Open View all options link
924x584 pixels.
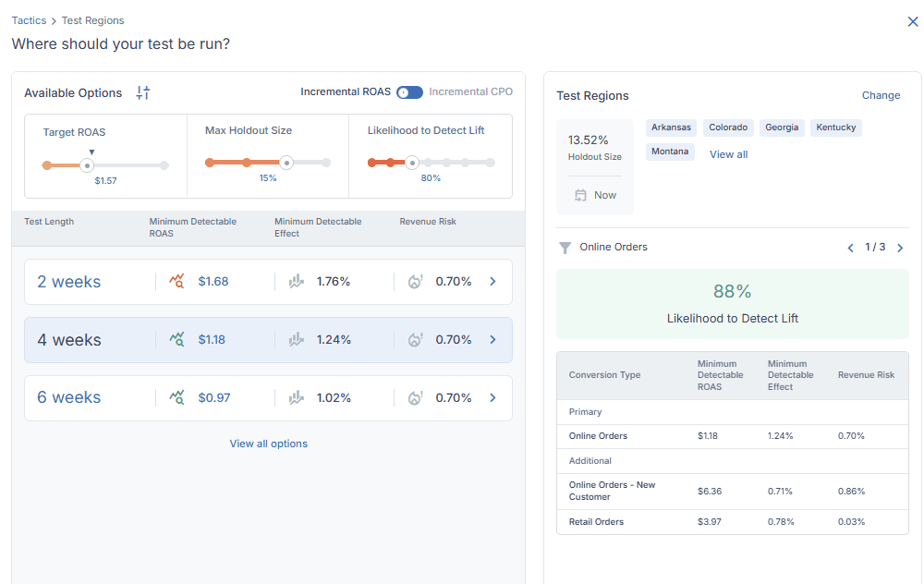(269, 444)
